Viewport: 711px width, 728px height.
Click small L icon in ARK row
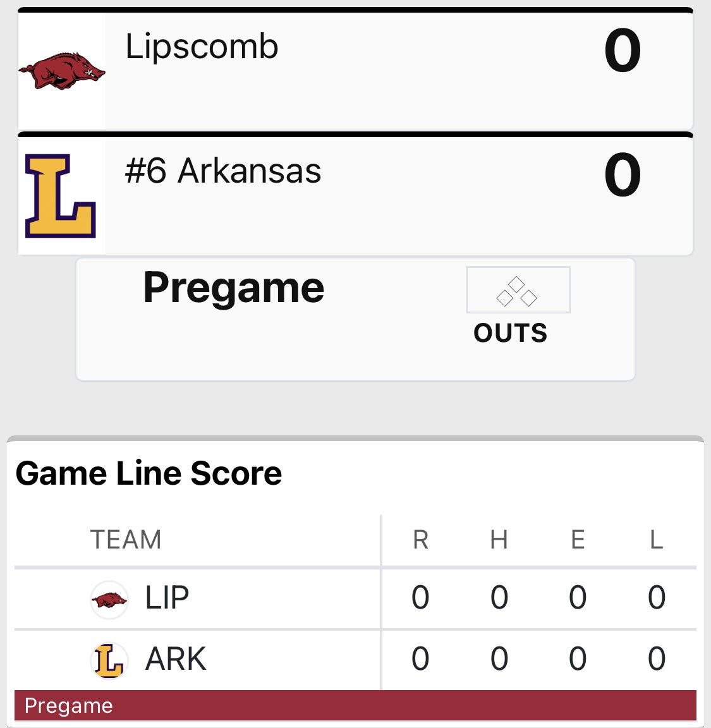109,660
